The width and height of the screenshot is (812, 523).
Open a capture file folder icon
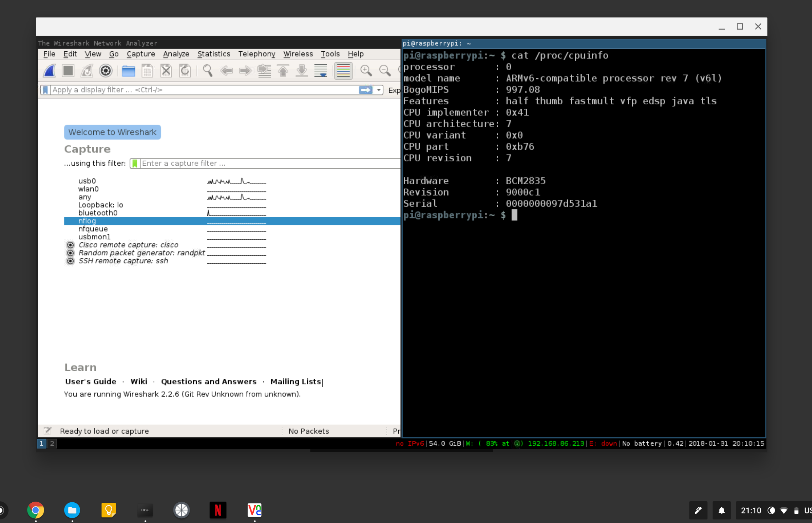pos(128,71)
